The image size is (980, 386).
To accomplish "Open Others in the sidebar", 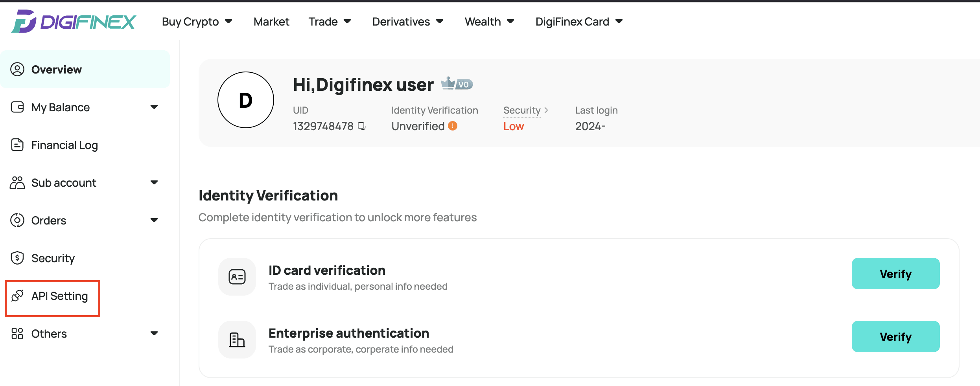I will (x=85, y=334).
